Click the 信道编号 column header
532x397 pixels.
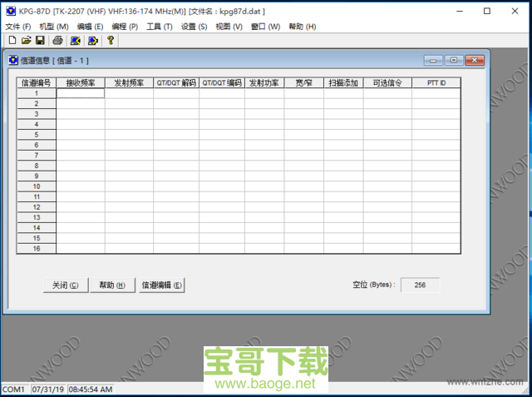(37, 83)
